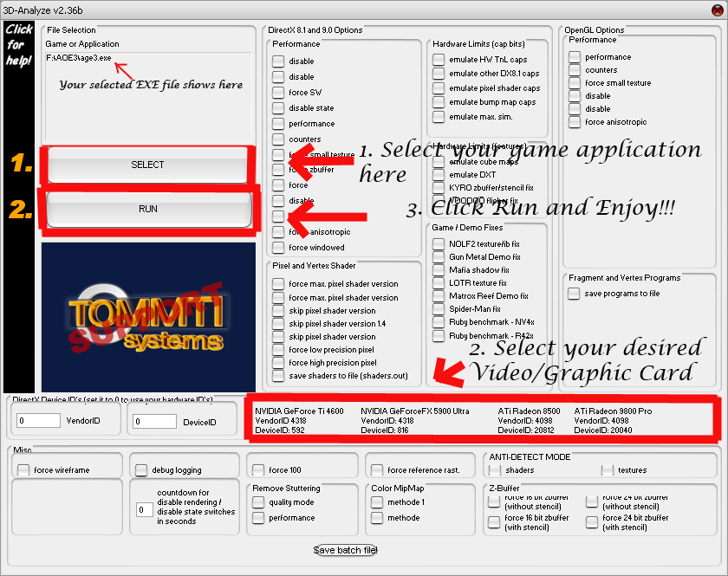Click the RUN button
Viewport: 728px width, 576px height.
click(x=148, y=209)
